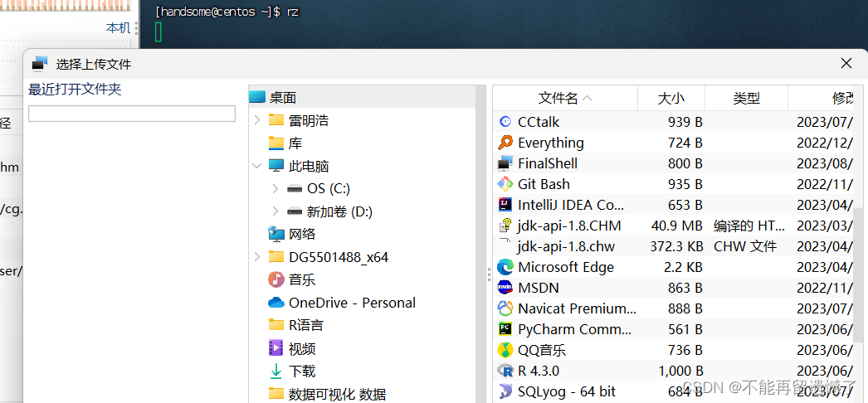This screenshot has height=403, width=868.
Task: Click the 1,000 B size cell
Action: pyautogui.click(x=681, y=371)
